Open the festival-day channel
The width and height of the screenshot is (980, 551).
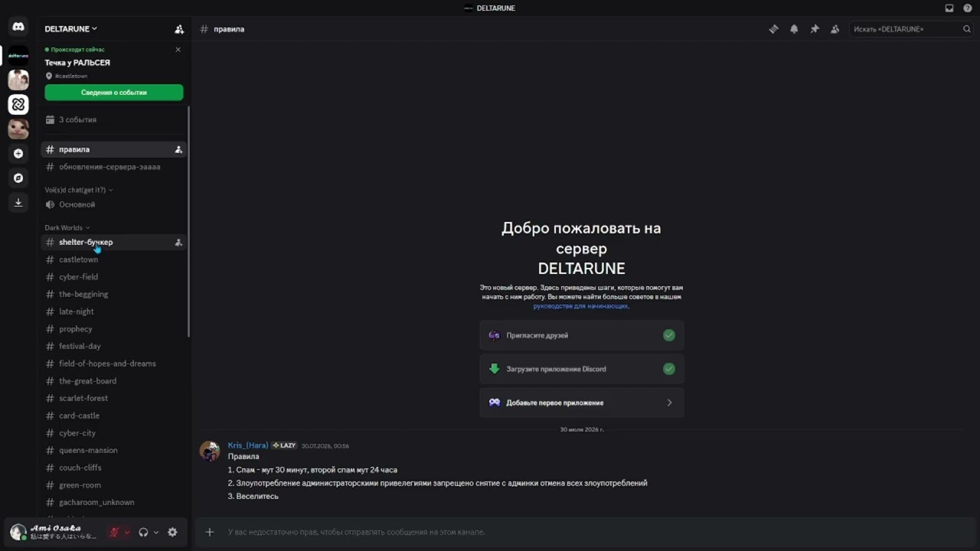click(x=114, y=347)
